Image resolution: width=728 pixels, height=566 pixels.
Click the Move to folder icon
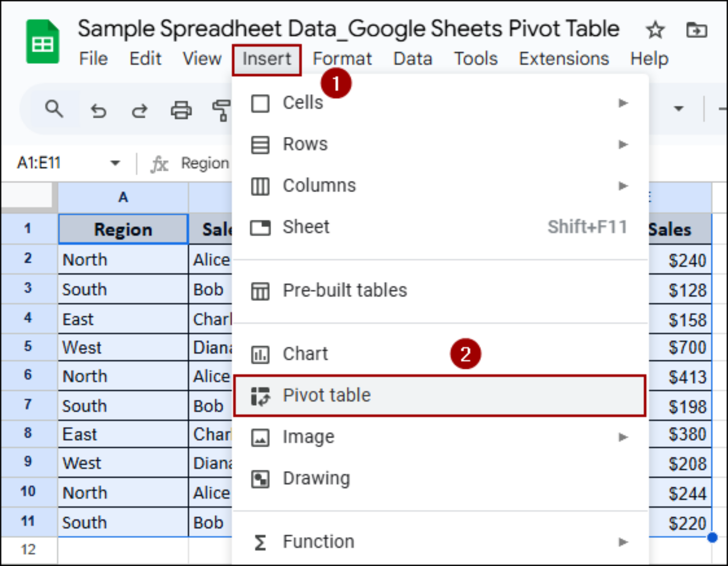pos(696,30)
